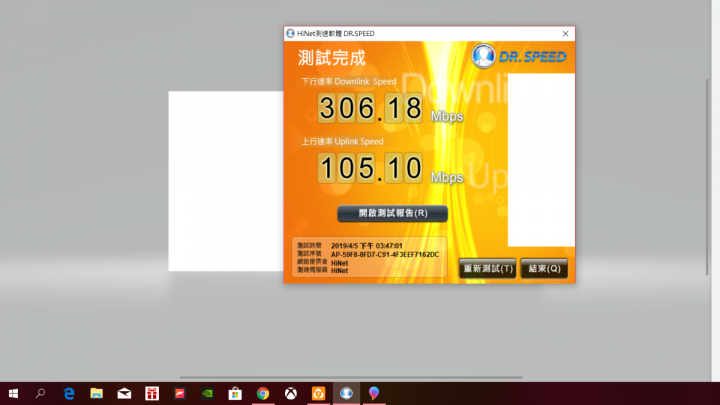Click the 105.10 uplink speed value
The height and width of the screenshot is (405, 720).
click(370, 168)
